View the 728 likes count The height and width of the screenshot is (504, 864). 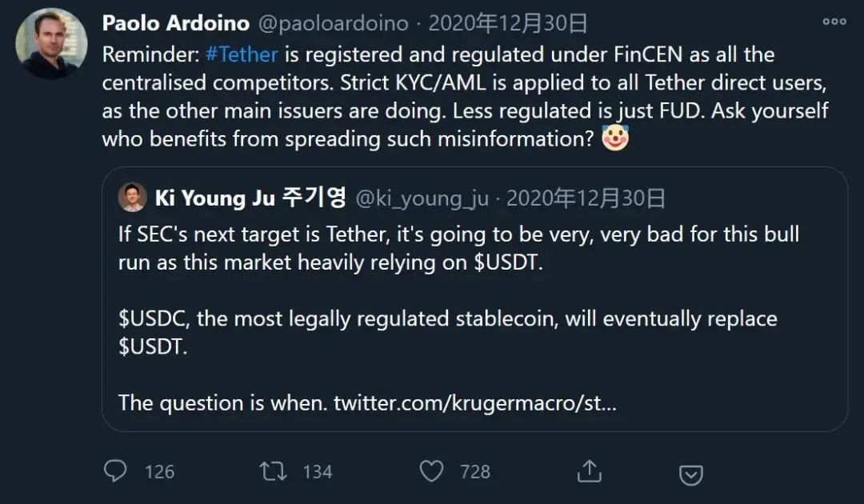pyautogui.click(x=475, y=472)
